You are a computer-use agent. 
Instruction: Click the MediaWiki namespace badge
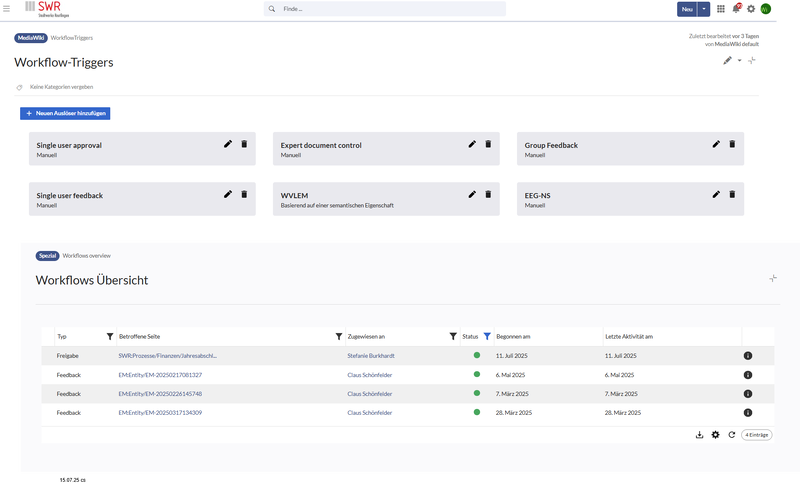coord(31,38)
